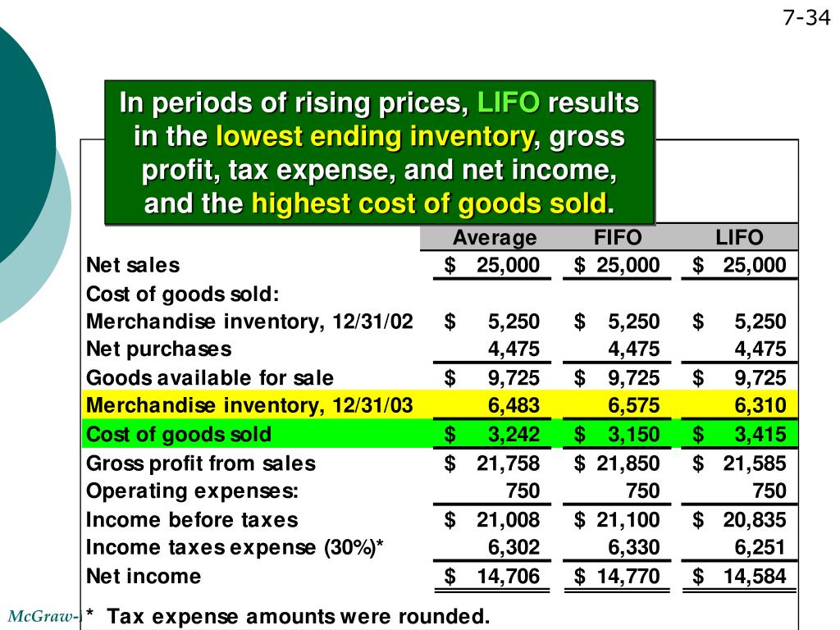Click the 'Cost of goods sold:' heading
Viewport: 840px width, 630px height.
[x=183, y=294]
